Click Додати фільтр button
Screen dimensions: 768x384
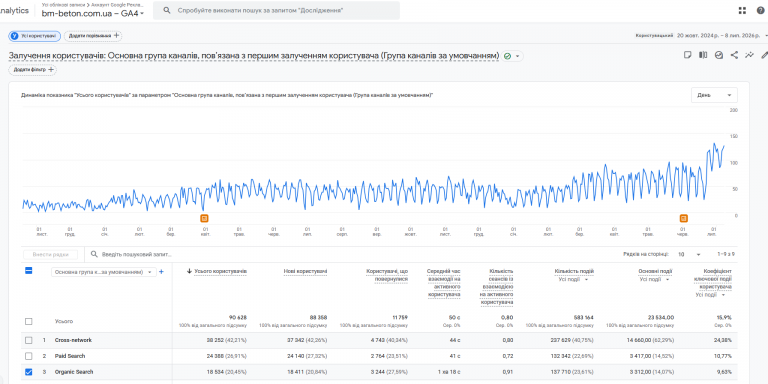pyautogui.click(x=32, y=70)
